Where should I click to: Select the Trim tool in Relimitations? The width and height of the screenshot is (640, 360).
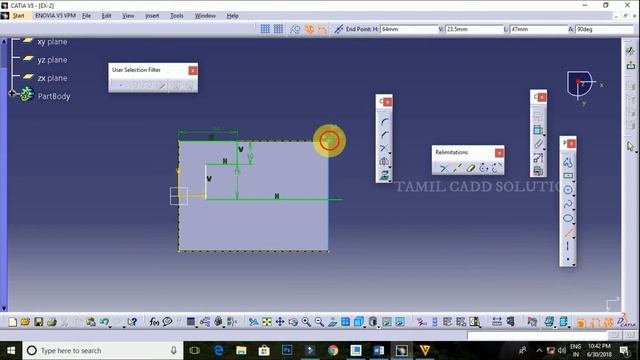[443, 168]
